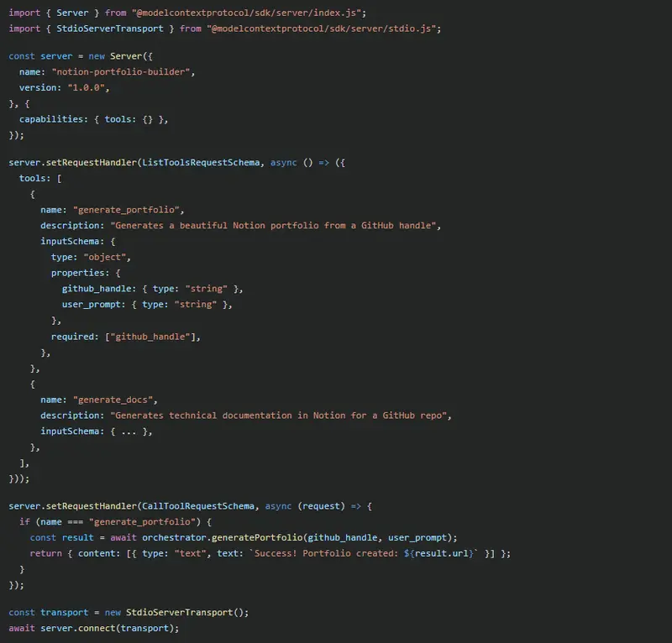Screen dimensions: 672x643
Task: Click the user_prompt property key
Action: coord(92,305)
